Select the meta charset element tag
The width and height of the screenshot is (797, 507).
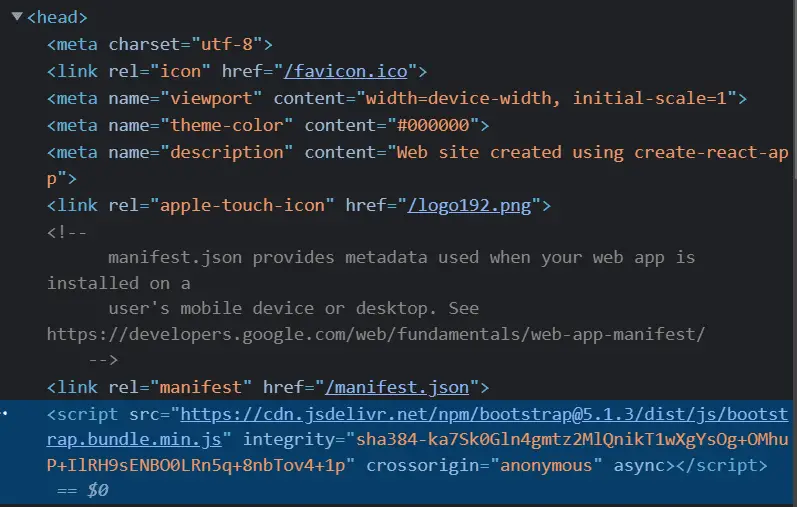(77, 44)
